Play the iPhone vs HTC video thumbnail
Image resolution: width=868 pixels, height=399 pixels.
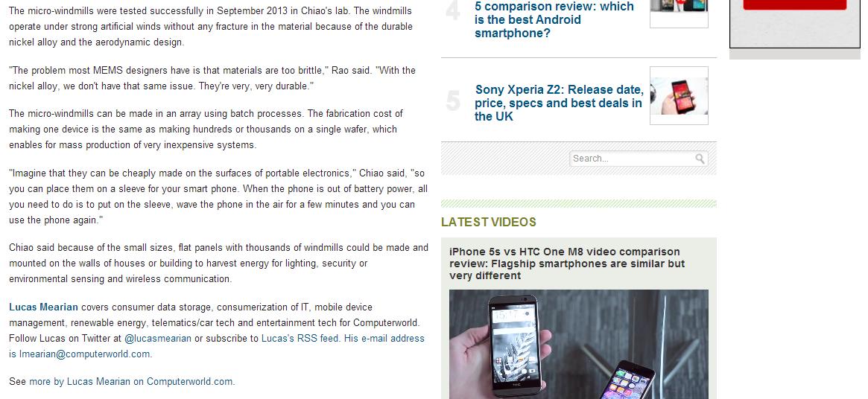coord(578,344)
